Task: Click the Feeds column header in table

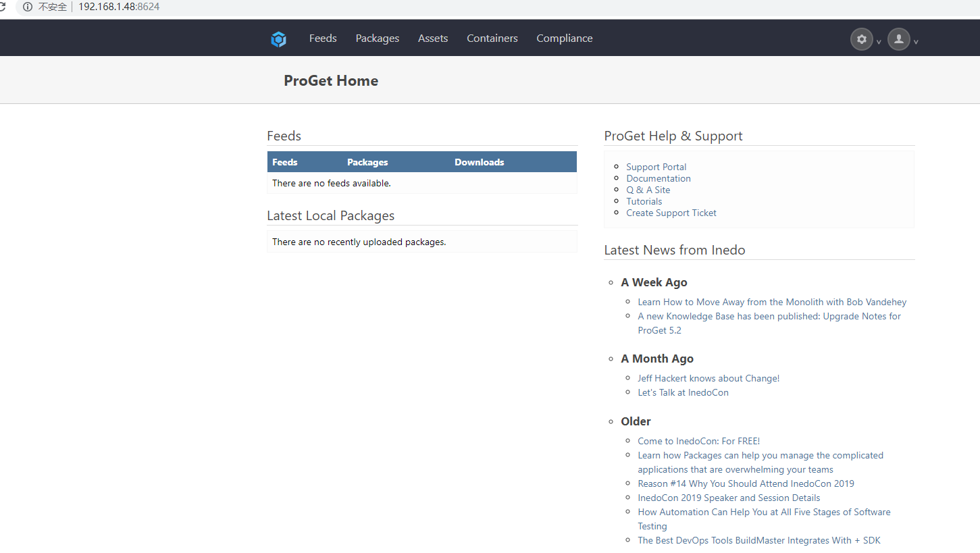Action: point(285,162)
